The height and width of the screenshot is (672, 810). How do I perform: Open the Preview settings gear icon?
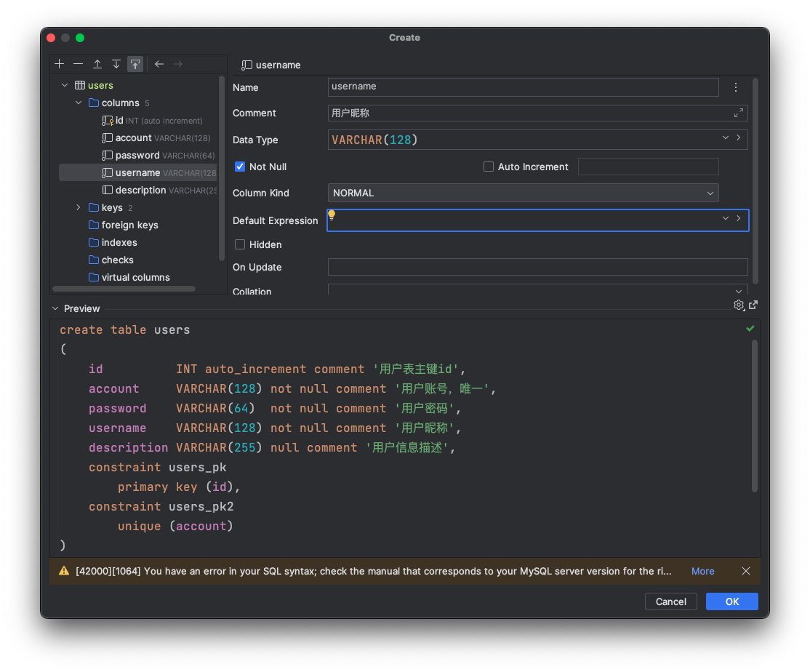click(x=739, y=305)
